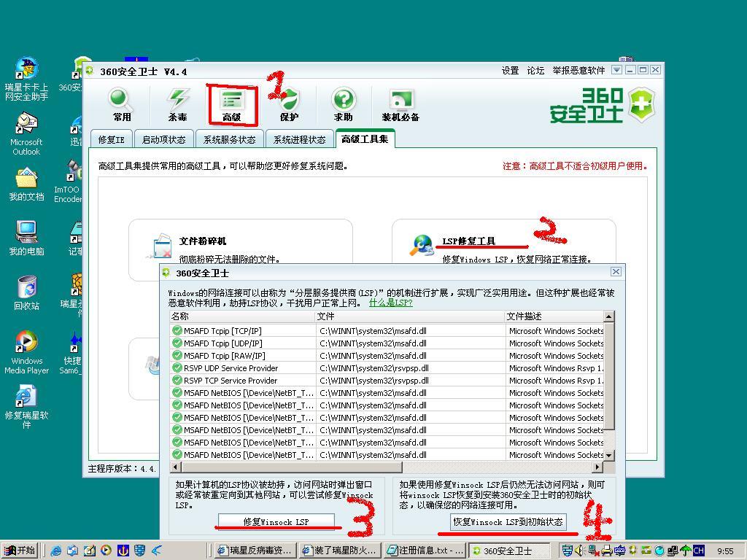Click 360安全卫士 taskbar button
747x560 pixels.
tap(508, 551)
